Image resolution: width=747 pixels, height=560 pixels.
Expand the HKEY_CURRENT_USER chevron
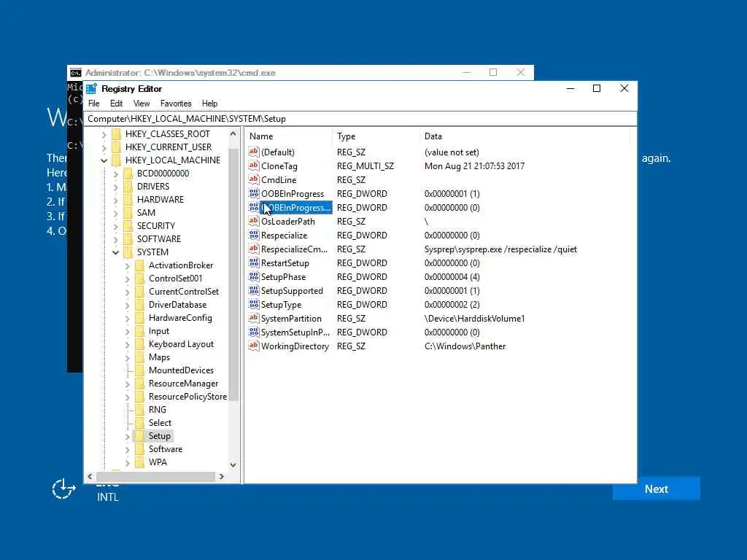point(104,147)
